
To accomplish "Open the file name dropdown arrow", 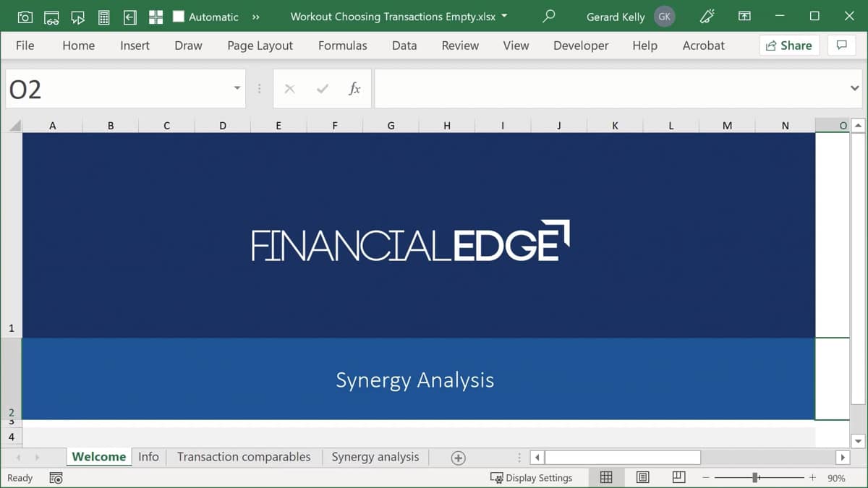I will pos(504,16).
